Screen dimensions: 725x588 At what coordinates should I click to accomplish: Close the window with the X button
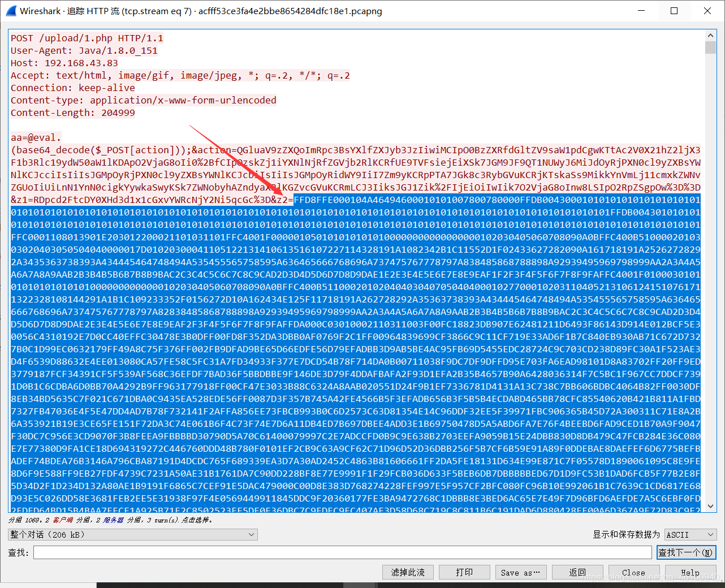coord(707,11)
